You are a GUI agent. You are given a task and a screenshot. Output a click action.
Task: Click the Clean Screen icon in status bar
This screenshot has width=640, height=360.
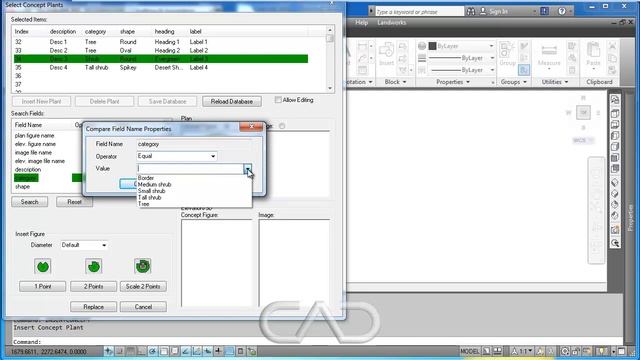point(621,351)
